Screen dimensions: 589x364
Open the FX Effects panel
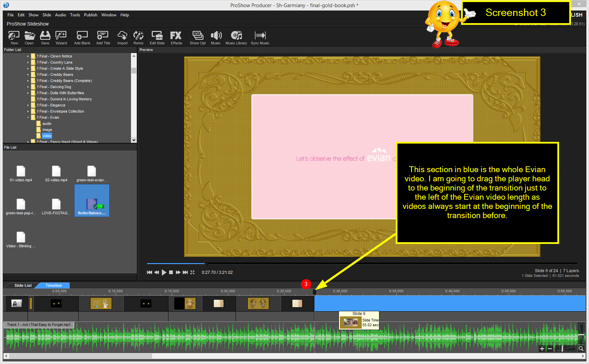(x=176, y=38)
